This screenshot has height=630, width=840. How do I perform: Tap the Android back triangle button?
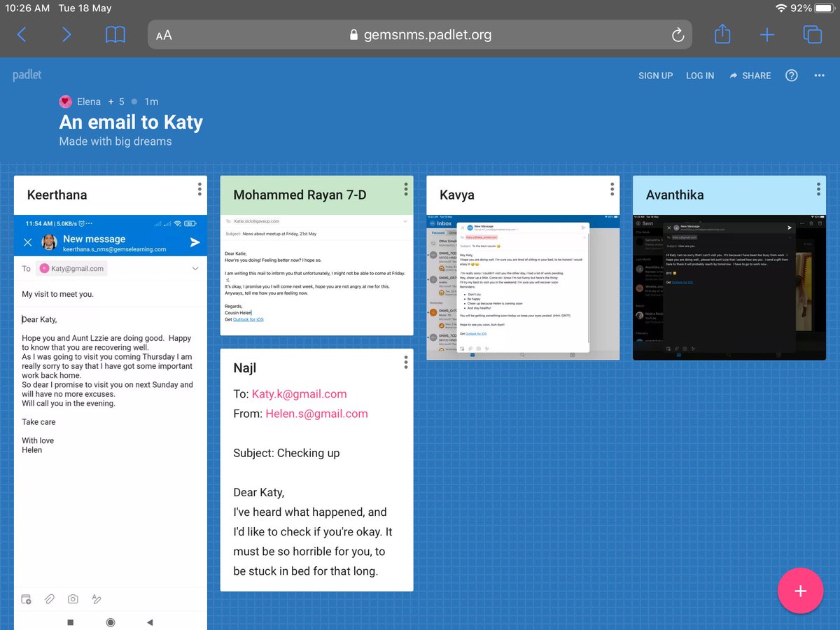(150, 622)
